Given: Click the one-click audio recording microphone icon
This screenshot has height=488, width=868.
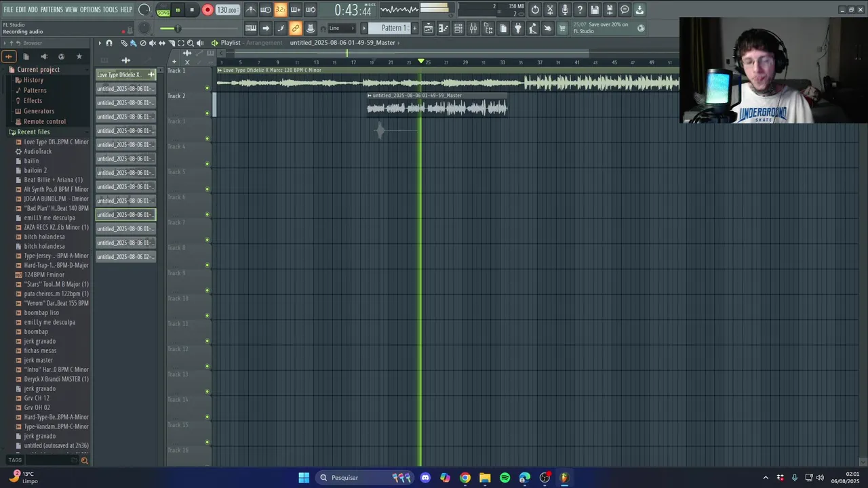Looking at the screenshot, I should click(x=565, y=10).
